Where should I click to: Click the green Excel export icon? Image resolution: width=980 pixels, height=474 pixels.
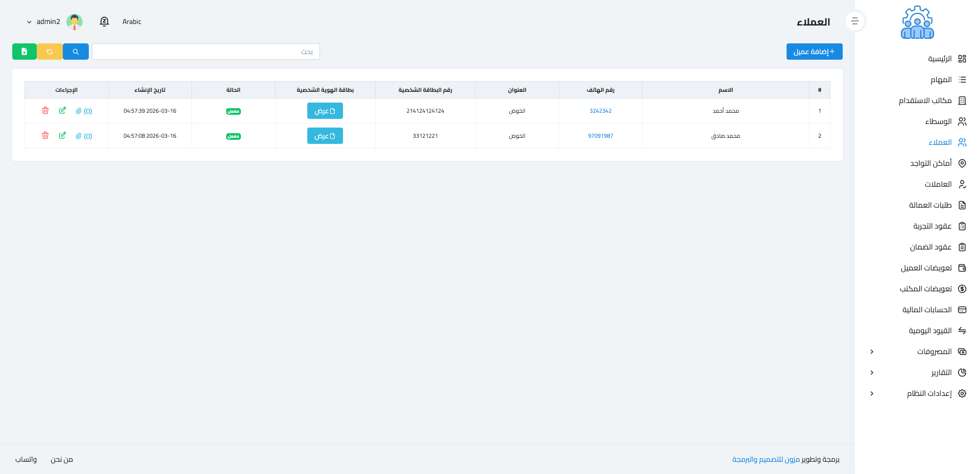click(24, 52)
